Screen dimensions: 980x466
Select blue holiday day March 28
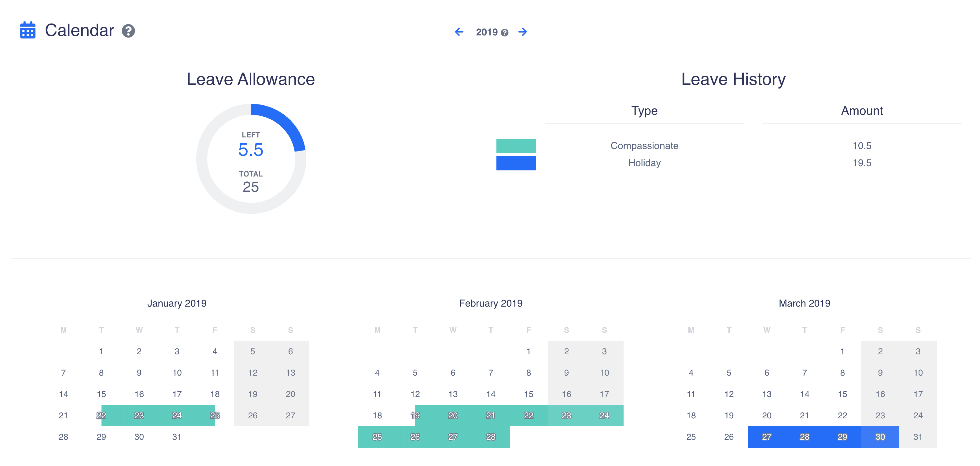pyautogui.click(x=805, y=437)
